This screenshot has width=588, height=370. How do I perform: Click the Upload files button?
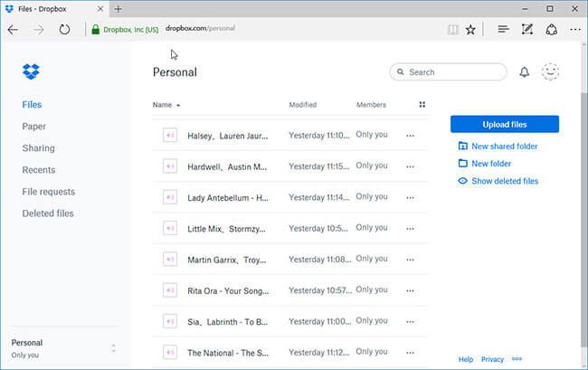point(504,124)
